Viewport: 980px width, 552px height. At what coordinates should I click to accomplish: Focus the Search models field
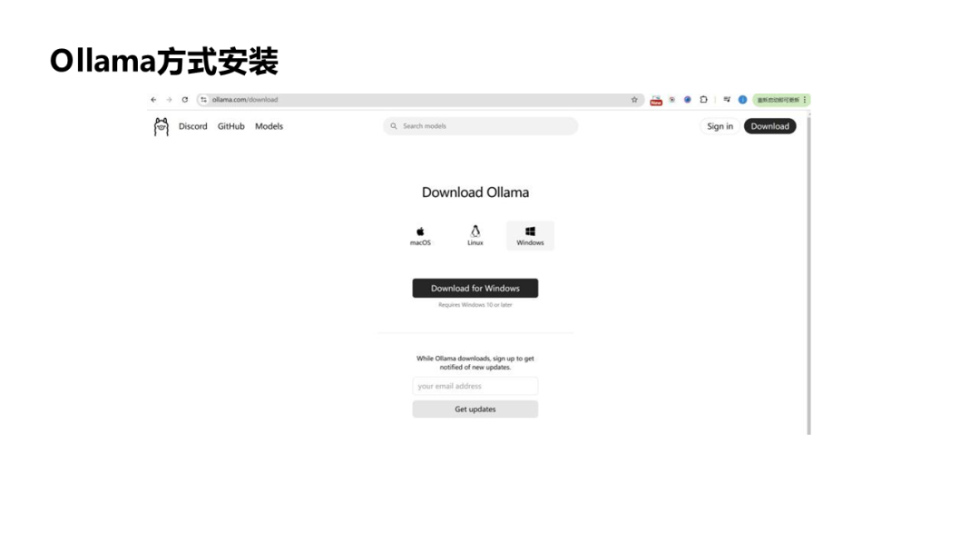(x=481, y=126)
